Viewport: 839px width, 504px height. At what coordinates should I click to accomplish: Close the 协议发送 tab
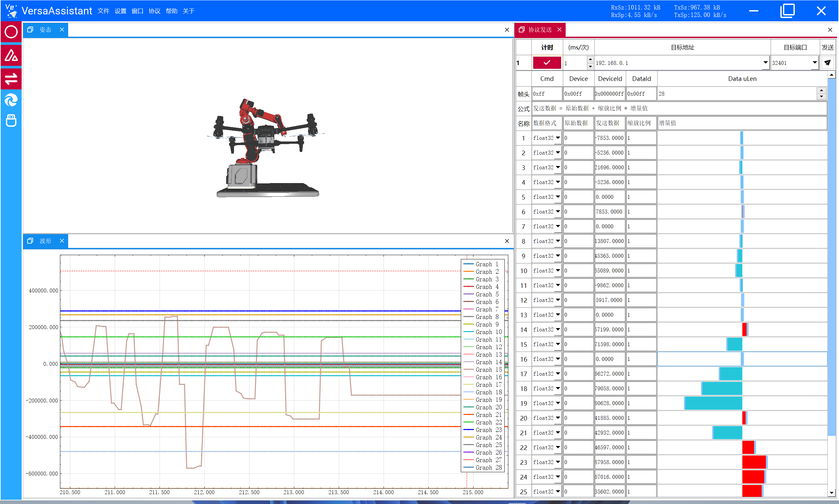click(559, 29)
